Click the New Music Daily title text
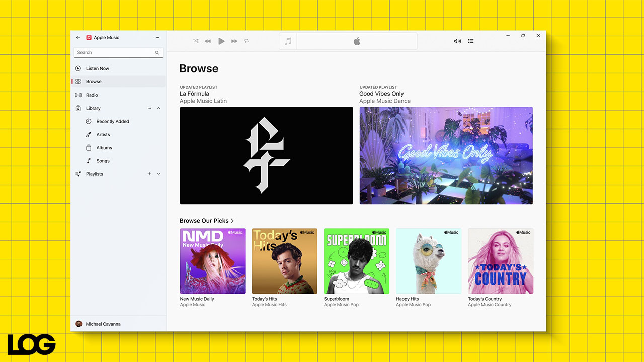 (x=197, y=299)
